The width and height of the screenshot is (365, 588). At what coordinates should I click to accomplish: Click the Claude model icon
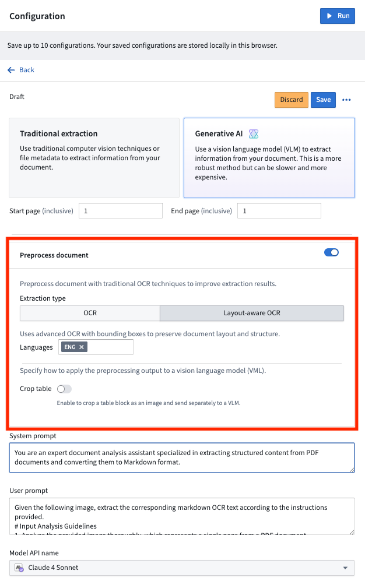pos(19,568)
